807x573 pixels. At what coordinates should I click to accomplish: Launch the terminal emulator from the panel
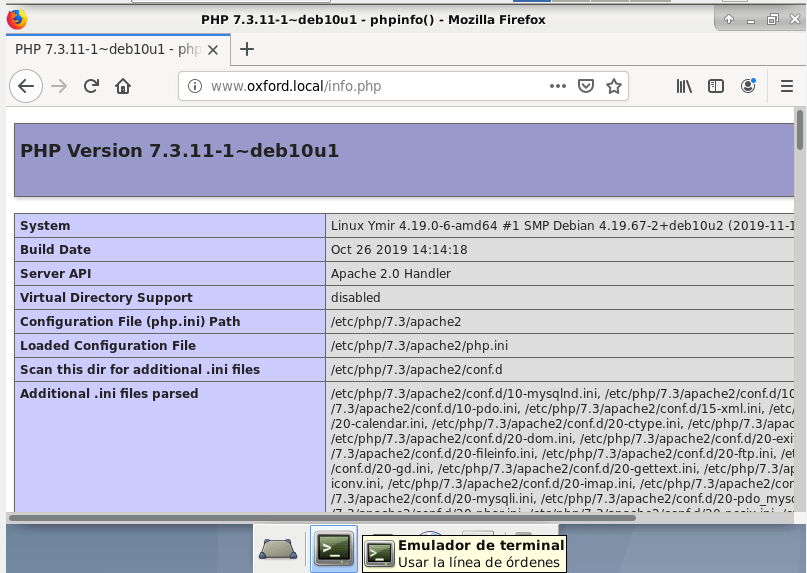(333, 547)
